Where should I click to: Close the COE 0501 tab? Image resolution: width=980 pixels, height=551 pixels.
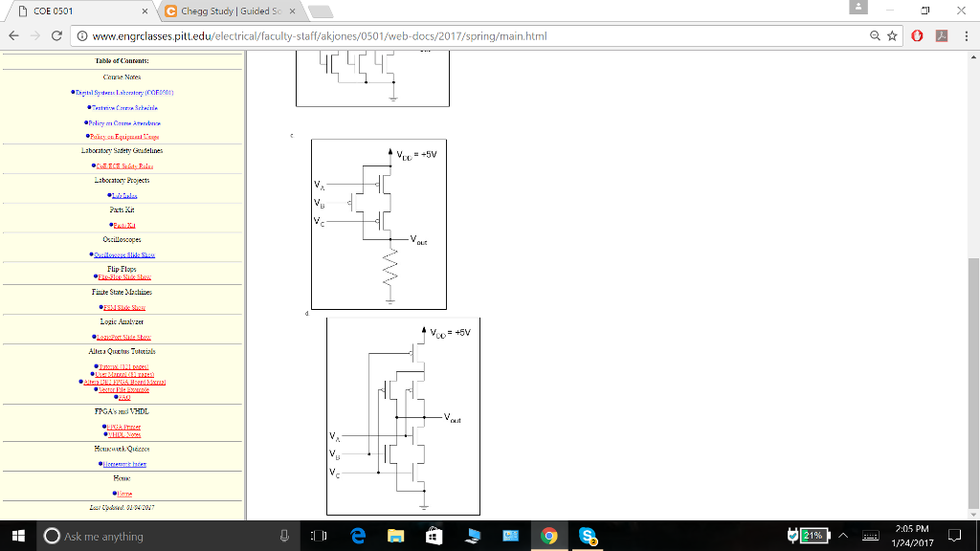145,11
